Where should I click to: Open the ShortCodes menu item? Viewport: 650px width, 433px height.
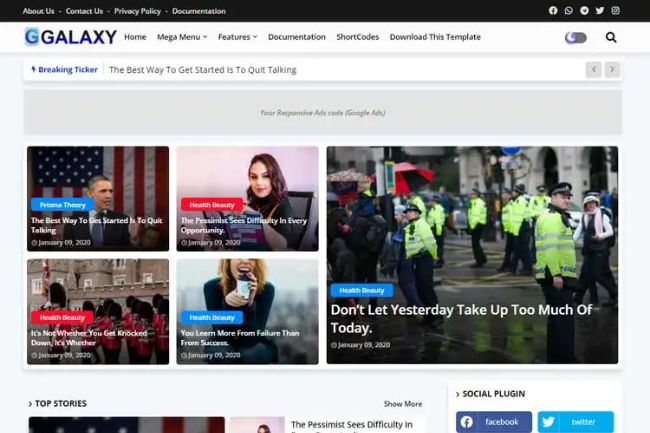pos(357,37)
